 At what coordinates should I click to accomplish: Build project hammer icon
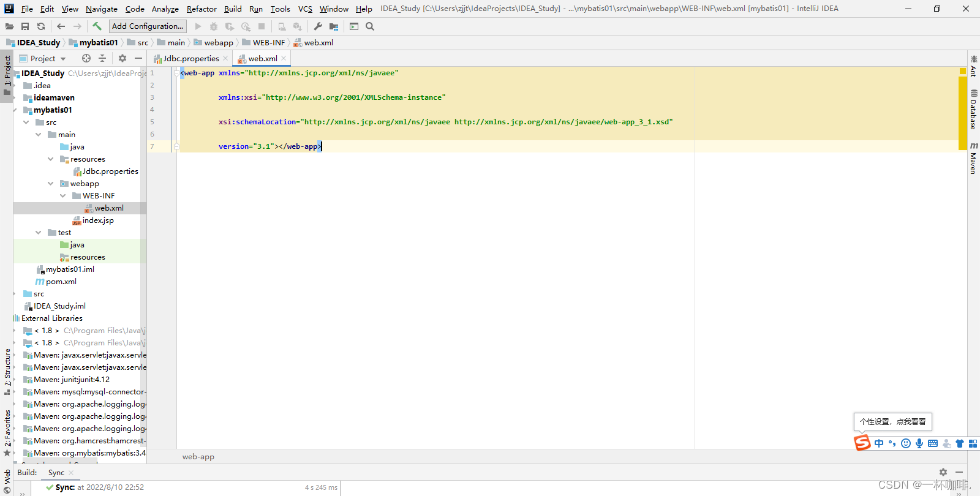97,26
